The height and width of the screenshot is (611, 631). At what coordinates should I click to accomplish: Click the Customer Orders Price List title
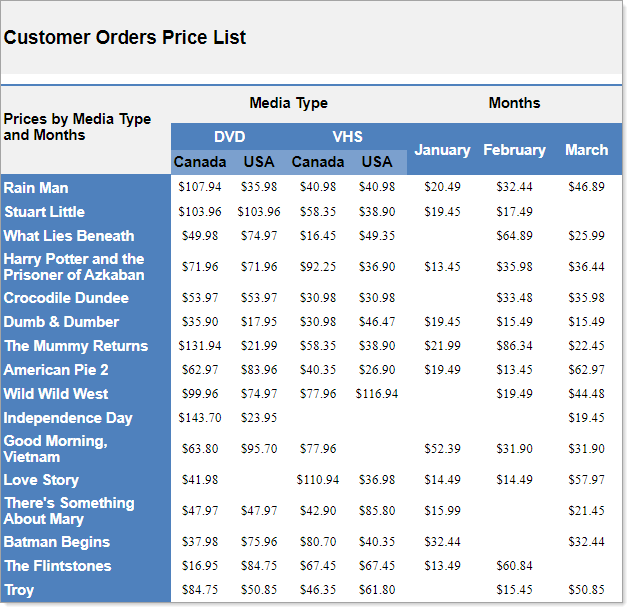coord(125,37)
